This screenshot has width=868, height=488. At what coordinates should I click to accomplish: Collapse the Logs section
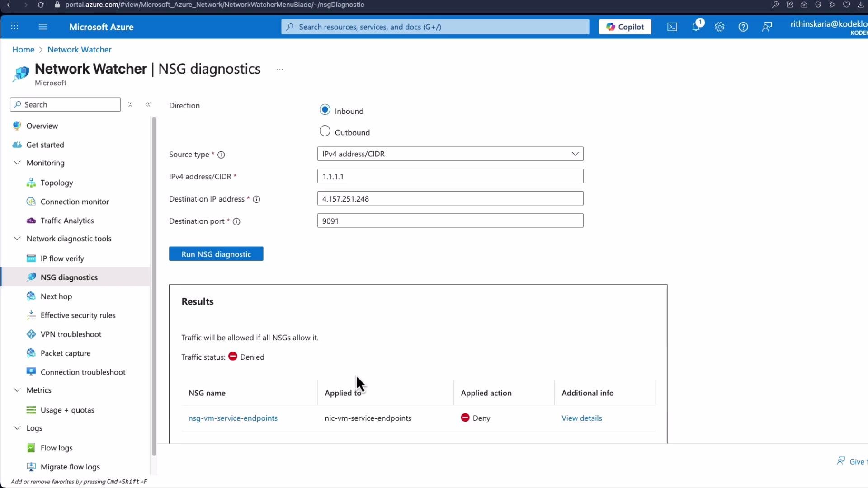[x=17, y=428]
